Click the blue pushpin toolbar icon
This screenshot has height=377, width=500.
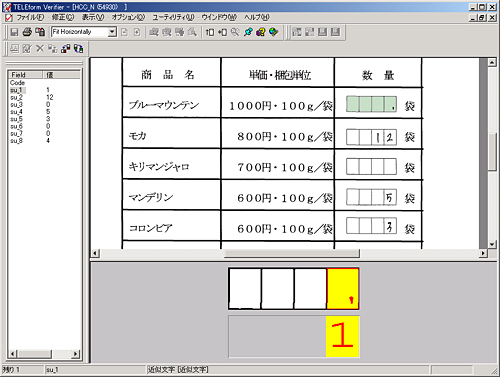[248, 32]
